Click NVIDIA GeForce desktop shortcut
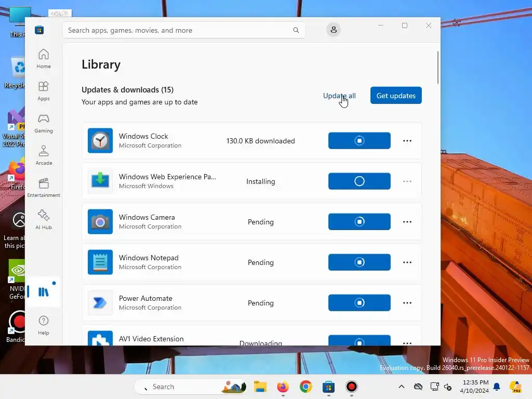532x399 pixels. point(16,280)
